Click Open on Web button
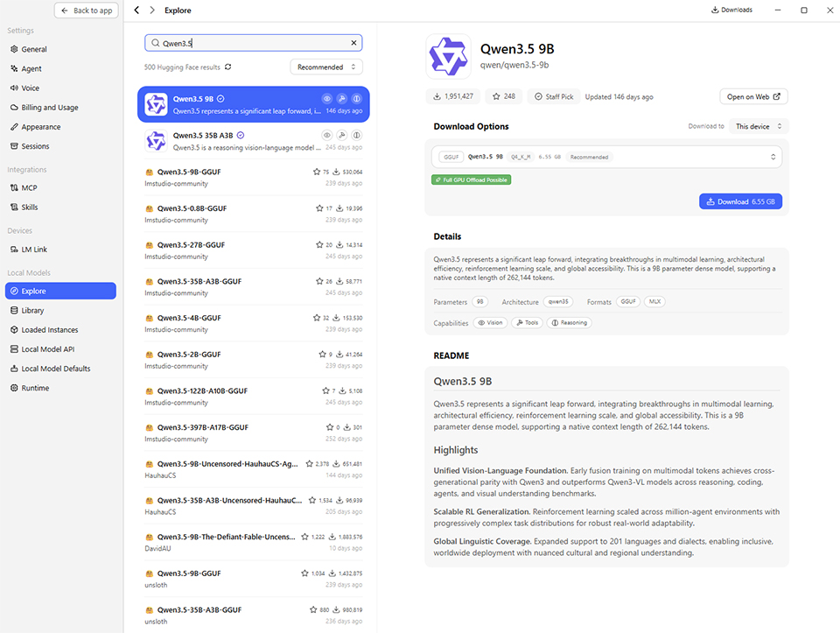Screen dimensions: 840x633 [753, 96]
